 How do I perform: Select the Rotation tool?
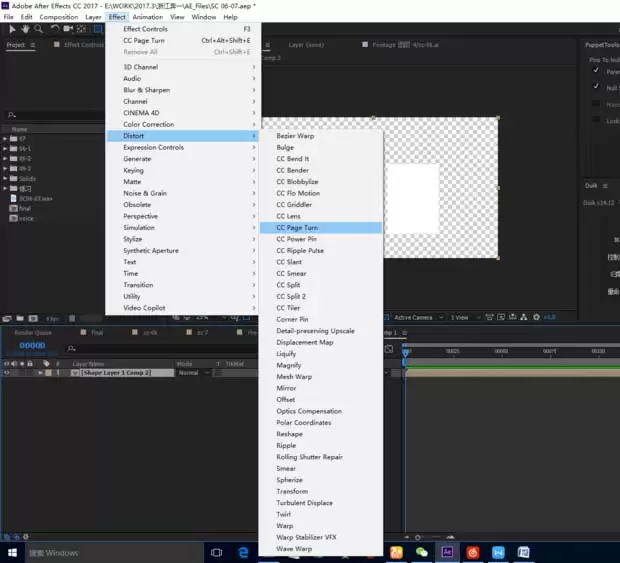tap(55, 28)
